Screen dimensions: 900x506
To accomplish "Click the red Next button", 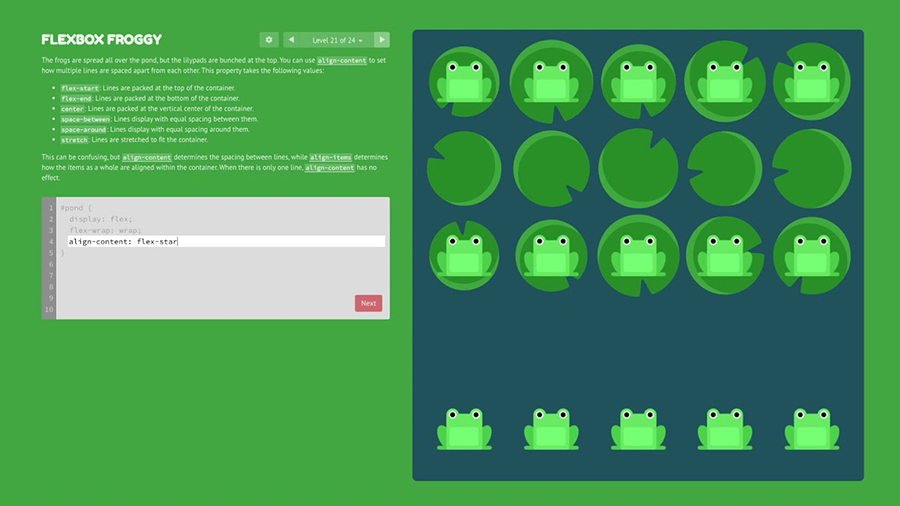I will [x=368, y=303].
